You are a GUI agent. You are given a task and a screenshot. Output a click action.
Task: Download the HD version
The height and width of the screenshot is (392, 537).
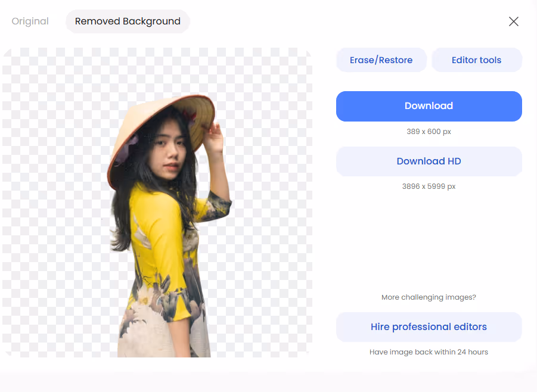pos(429,161)
